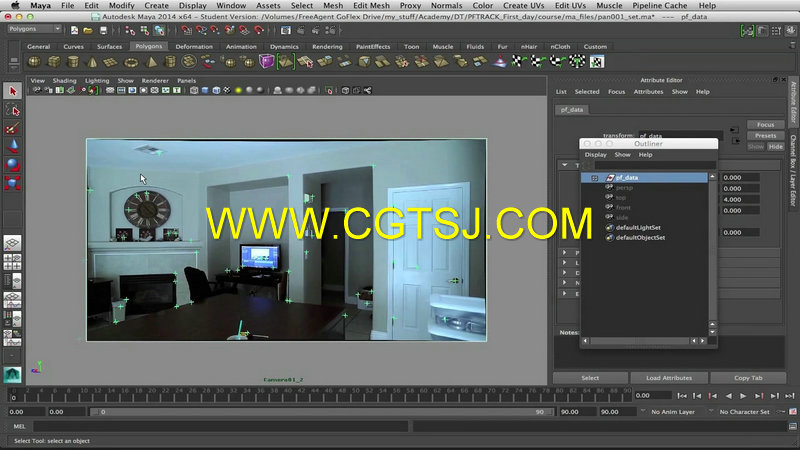Create polygon pyramid from shelf
This screenshot has height=450, width=800.
pos(152,62)
